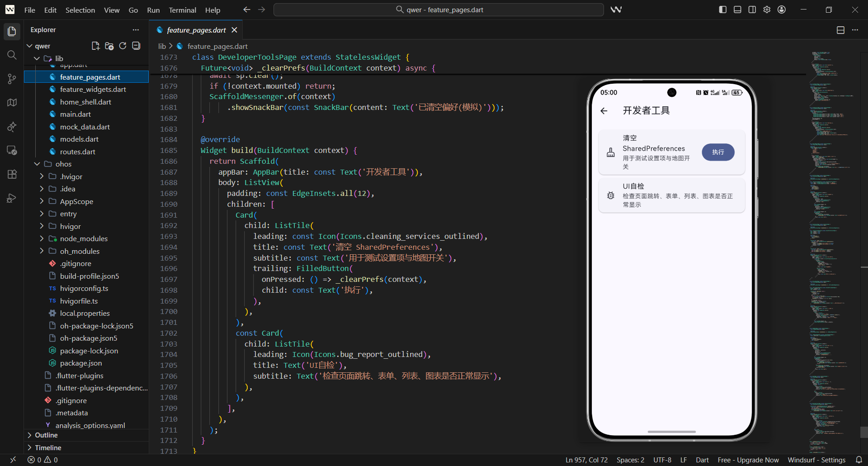Open the Selection menu
The width and height of the screenshot is (868, 466).
tap(80, 10)
